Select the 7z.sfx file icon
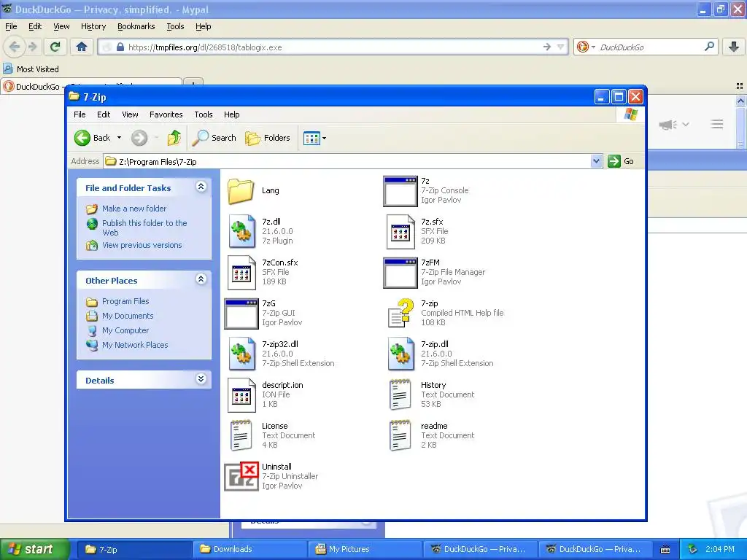Image resolution: width=747 pixels, height=560 pixels. click(400, 231)
